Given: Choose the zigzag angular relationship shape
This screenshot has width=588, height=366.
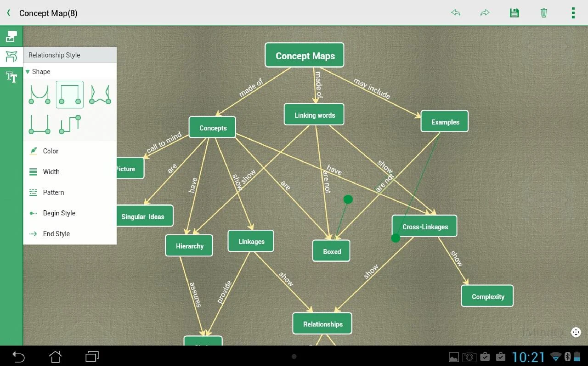Looking at the screenshot, I should [x=100, y=95].
